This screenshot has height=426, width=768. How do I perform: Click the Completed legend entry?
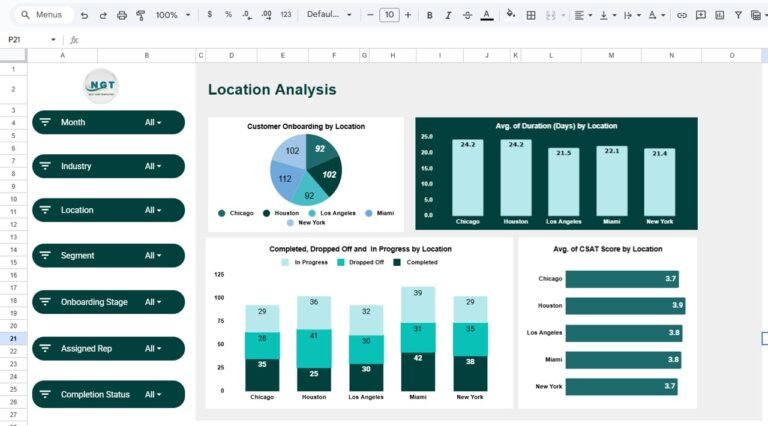[x=416, y=262]
